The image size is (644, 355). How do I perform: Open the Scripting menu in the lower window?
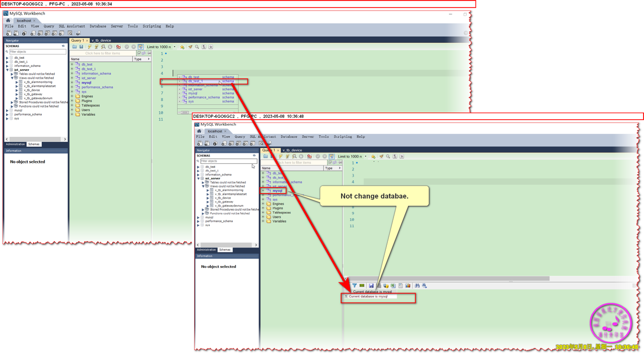343,137
